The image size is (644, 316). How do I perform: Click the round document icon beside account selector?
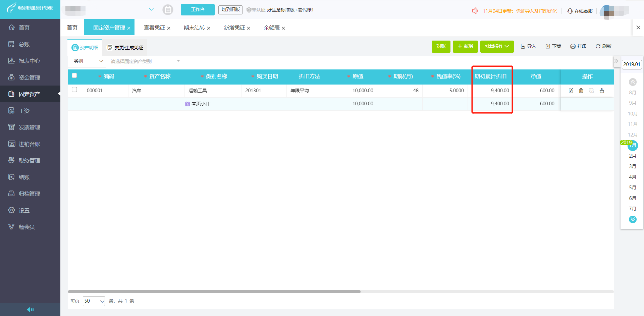tap(168, 10)
